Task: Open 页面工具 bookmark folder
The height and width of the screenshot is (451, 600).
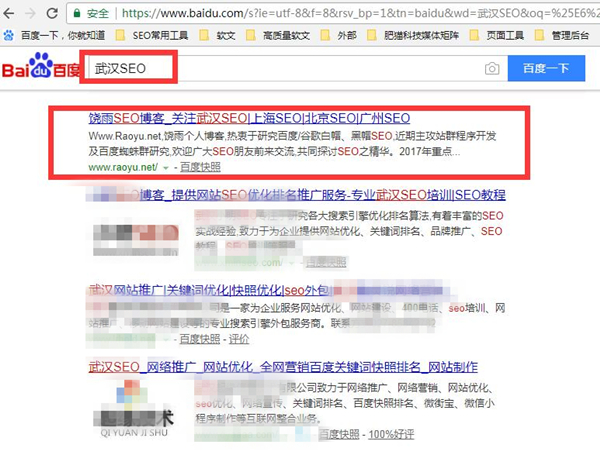Action: [x=496, y=36]
